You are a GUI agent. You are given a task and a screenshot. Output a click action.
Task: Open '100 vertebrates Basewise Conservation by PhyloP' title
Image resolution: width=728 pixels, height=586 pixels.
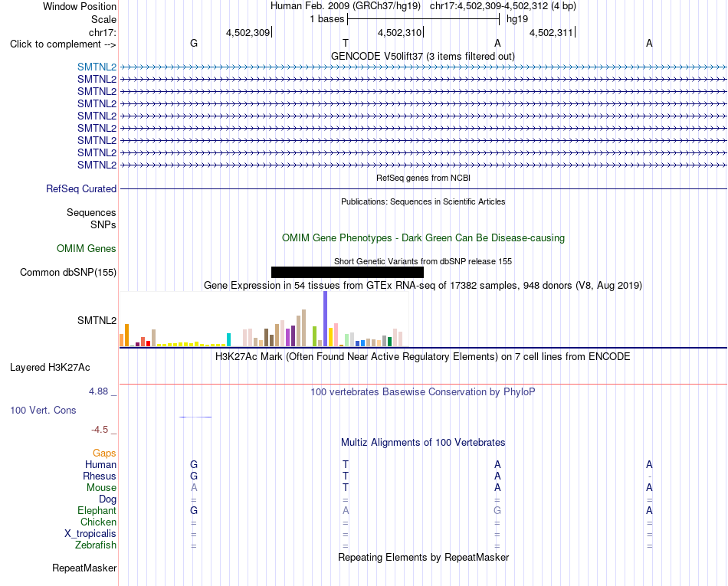point(422,392)
